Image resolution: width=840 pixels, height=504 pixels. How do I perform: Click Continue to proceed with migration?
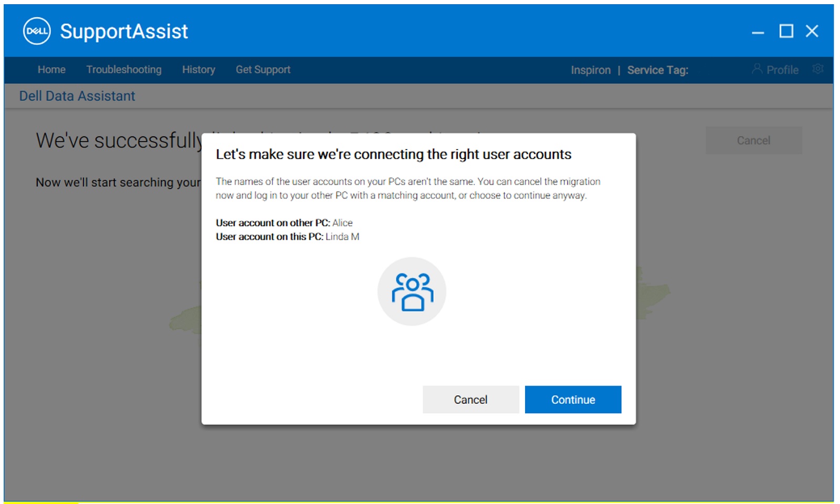pos(572,399)
